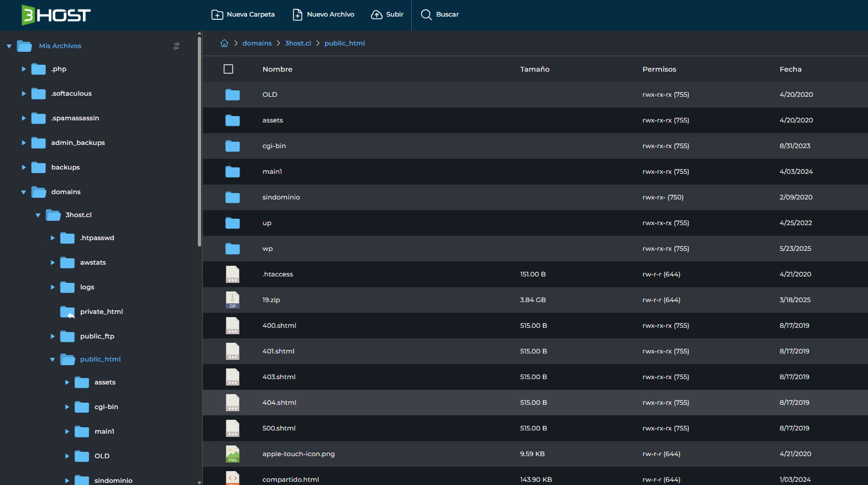Click the HTML code icon beside compartido.html

[x=233, y=478]
